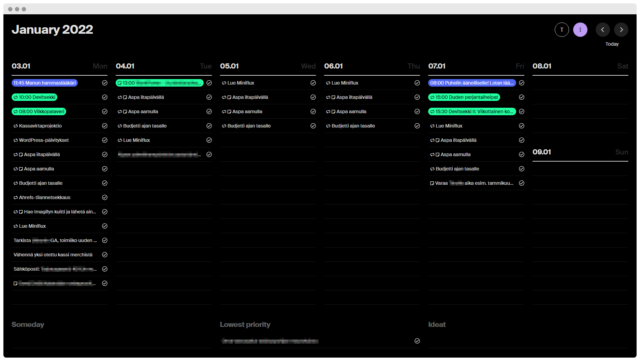Viewport: 640px width, 361px height.
Task: Open the blurred task under Lowest priority
Action: point(270,341)
